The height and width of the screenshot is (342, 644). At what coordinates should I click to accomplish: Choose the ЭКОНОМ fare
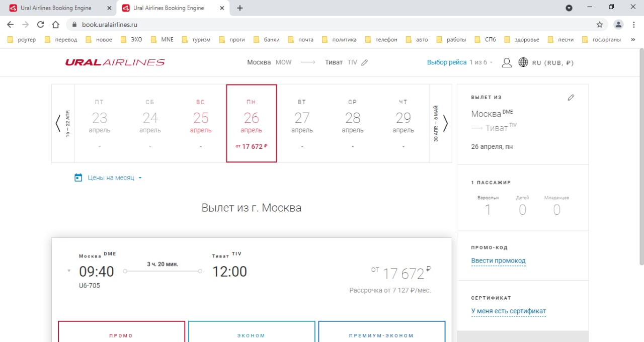tap(252, 332)
